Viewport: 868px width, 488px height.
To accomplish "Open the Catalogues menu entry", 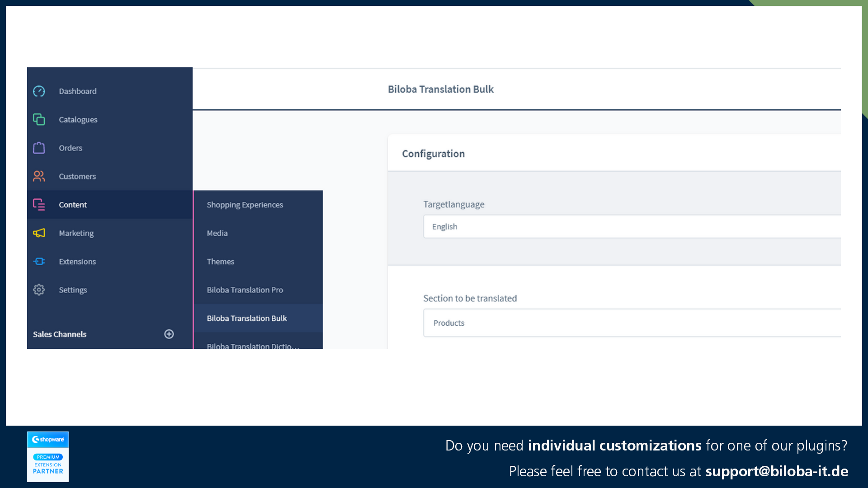I will pyautogui.click(x=110, y=119).
